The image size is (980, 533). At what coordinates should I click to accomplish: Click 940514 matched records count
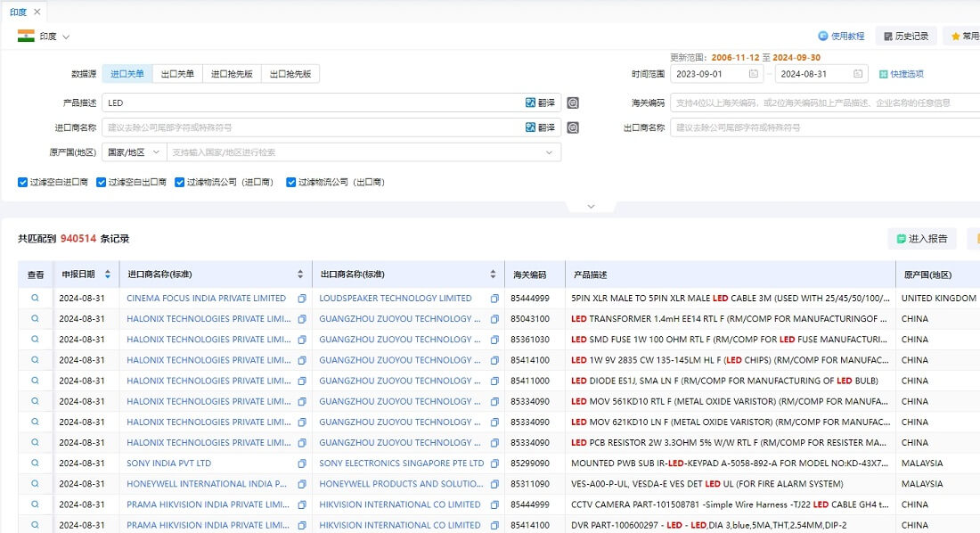click(78, 238)
